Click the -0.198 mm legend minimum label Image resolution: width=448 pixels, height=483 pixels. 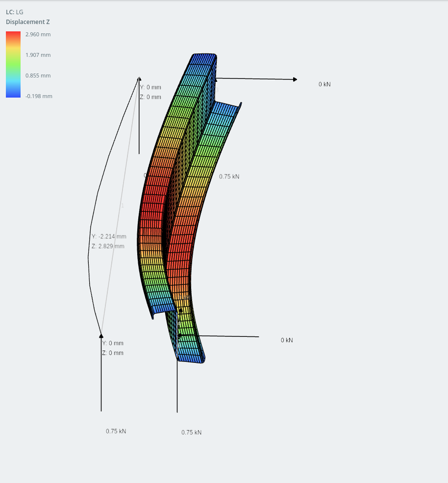pyautogui.click(x=39, y=97)
